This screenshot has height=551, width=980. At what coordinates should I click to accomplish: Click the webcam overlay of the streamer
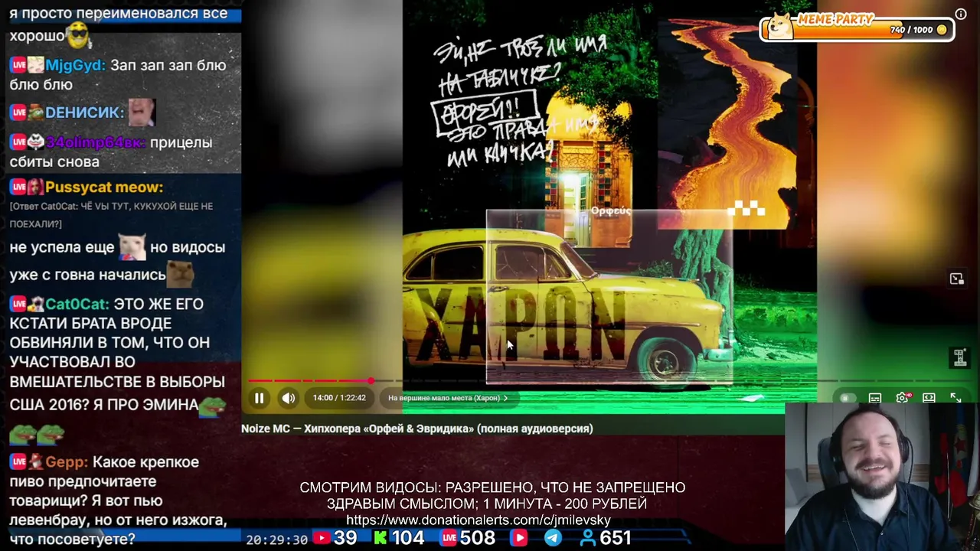[x=882, y=476]
